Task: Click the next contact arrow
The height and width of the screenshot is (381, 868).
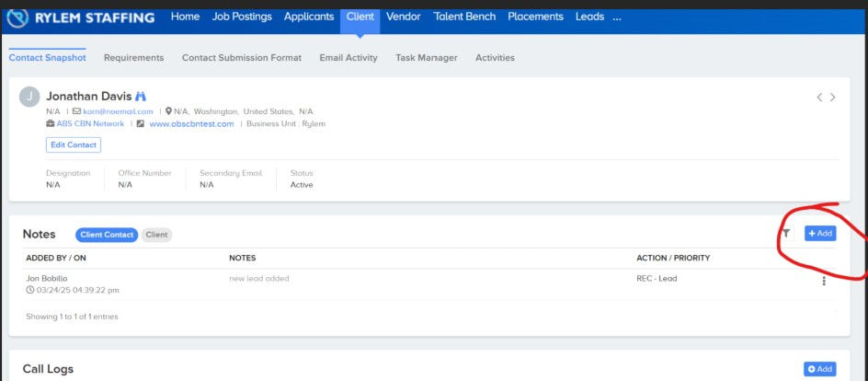Action: 832,98
